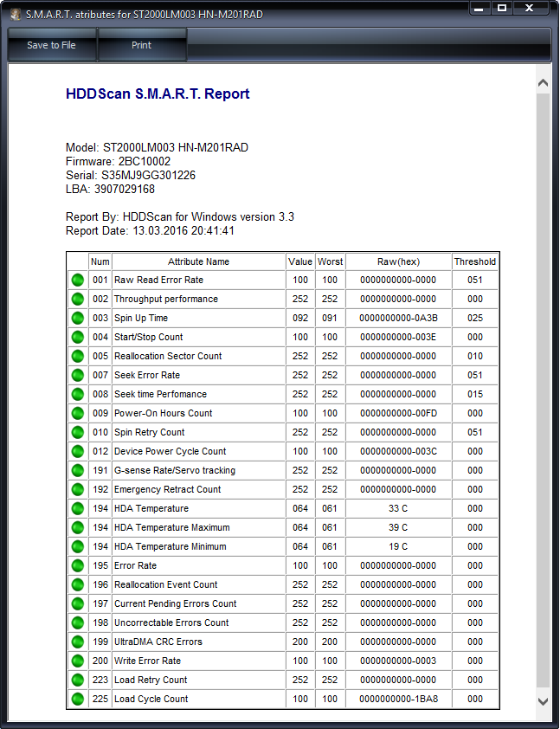Image resolution: width=560 pixels, height=729 pixels.
Task: Click the Report By HDDScan version line
Action: pos(180,217)
